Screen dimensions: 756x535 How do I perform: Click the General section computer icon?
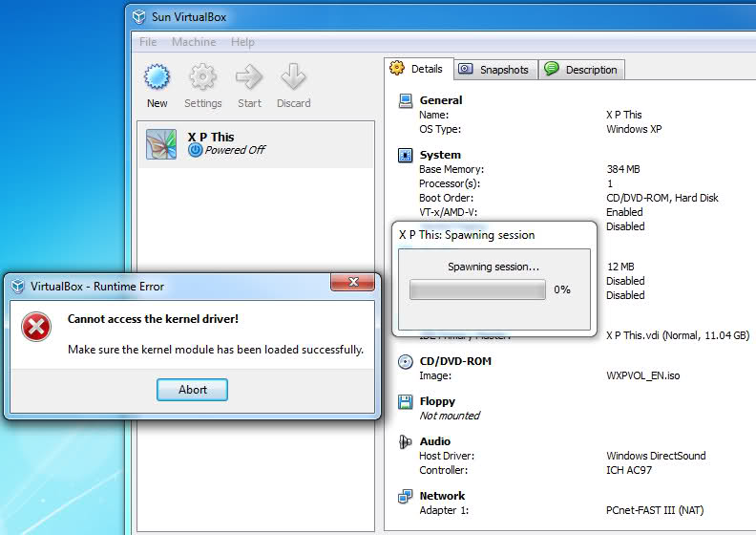pyautogui.click(x=406, y=101)
